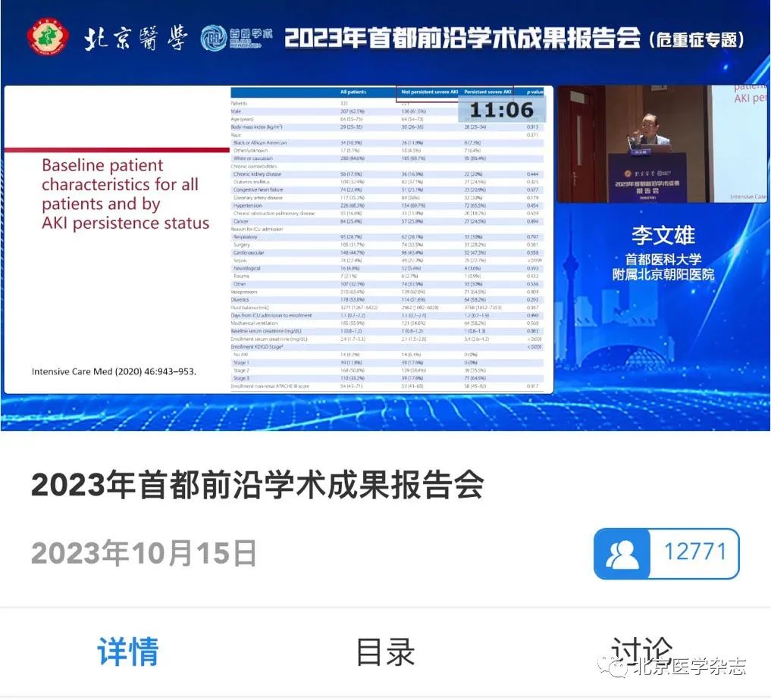Click the speaker name 李文雄
771x700 pixels.
click(x=663, y=234)
